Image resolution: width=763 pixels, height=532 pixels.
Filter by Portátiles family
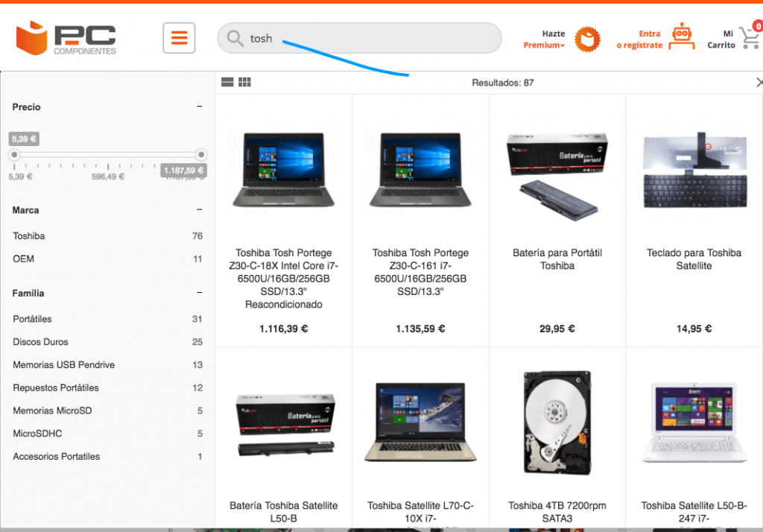coord(107,320)
